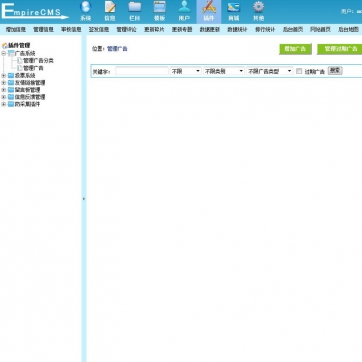The height and width of the screenshot is (362, 362).
Task: Collapse the 广告系统 tree node
Action: click(x=4, y=53)
